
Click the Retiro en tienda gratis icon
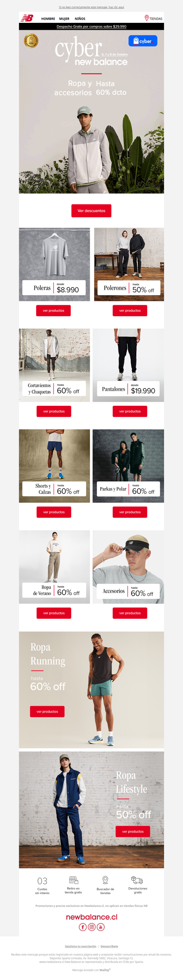74,880
